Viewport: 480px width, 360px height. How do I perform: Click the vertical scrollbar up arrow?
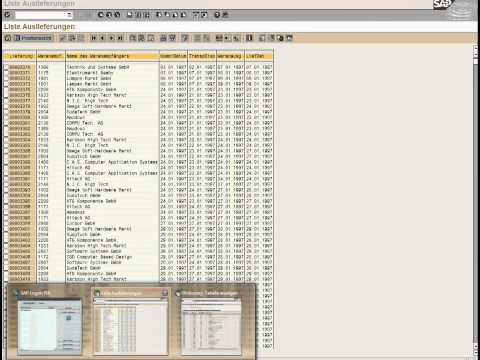(476, 49)
